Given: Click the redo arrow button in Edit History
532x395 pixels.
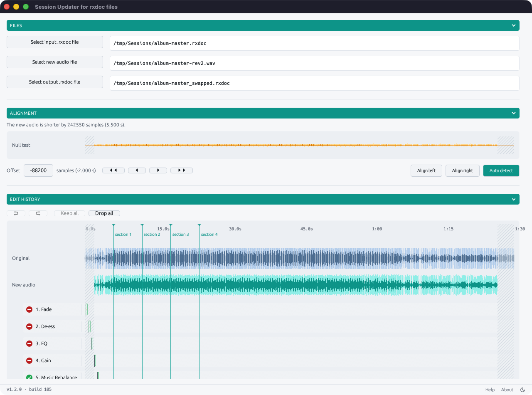Looking at the screenshot, I should [38, 213].
